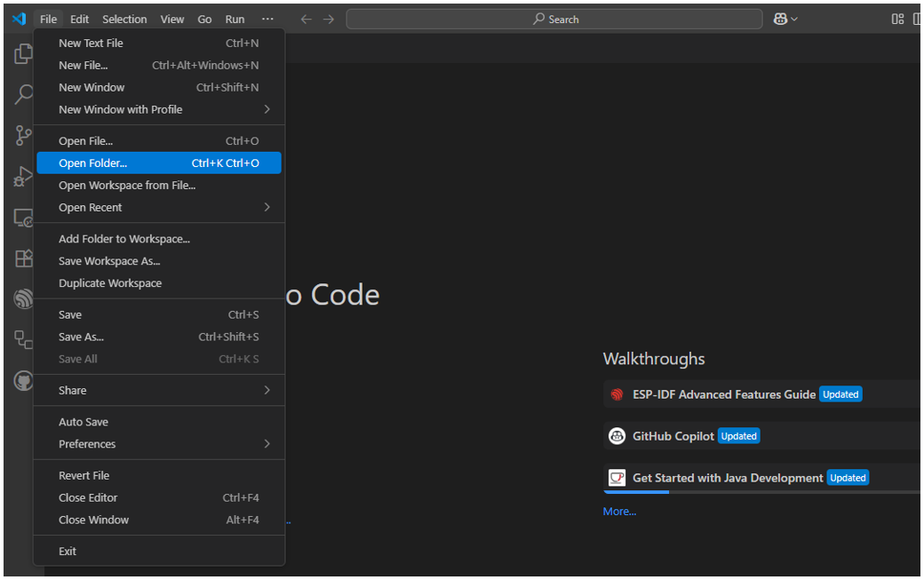
Task: Click the More... walkthroughs link
Action: (x=619, y=511)
